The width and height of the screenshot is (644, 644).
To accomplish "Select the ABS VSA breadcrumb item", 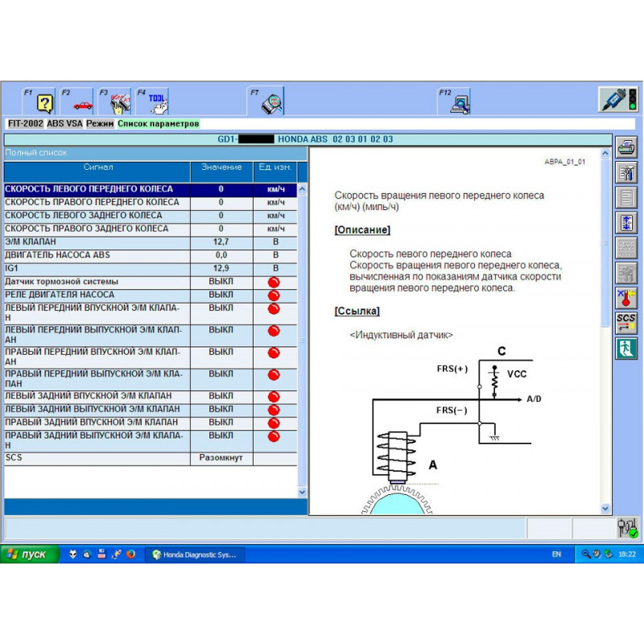I will pos(64,124).
